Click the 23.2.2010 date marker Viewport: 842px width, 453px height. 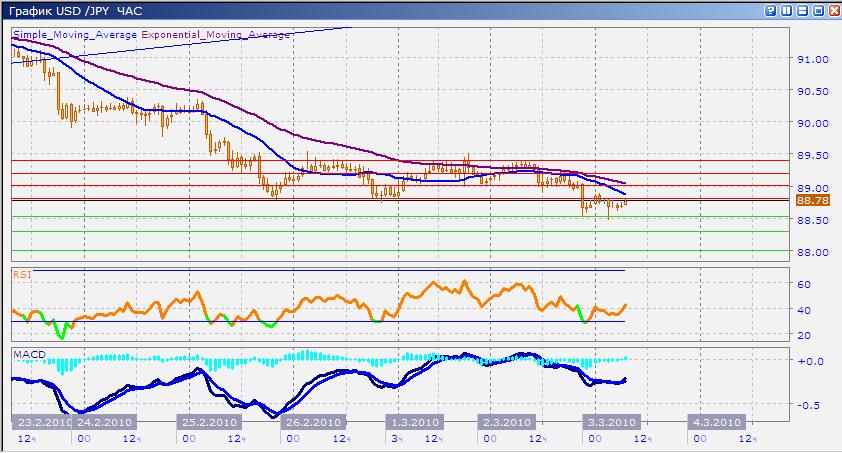click(x=39, y=422)
